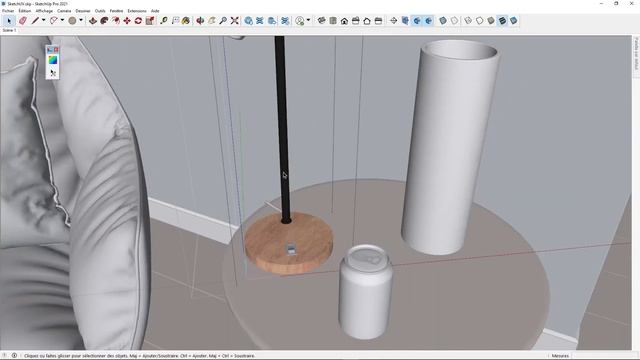Click the user account icon
Viewport: 640px width, 360px height.
click(300, 20)
